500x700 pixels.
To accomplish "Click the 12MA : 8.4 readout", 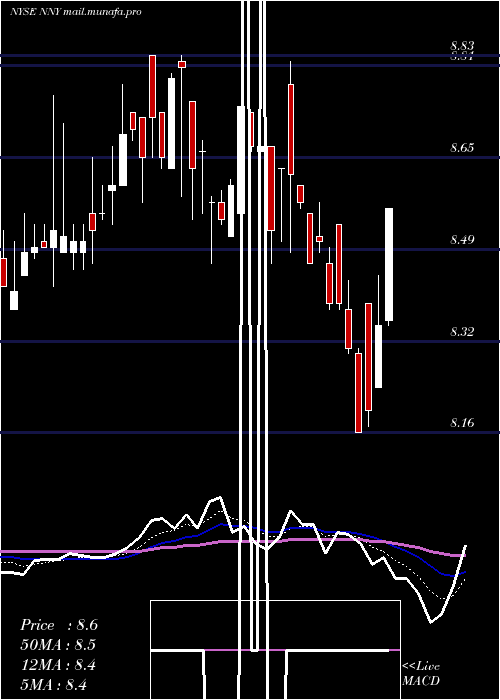I will (x=58, y=665).
